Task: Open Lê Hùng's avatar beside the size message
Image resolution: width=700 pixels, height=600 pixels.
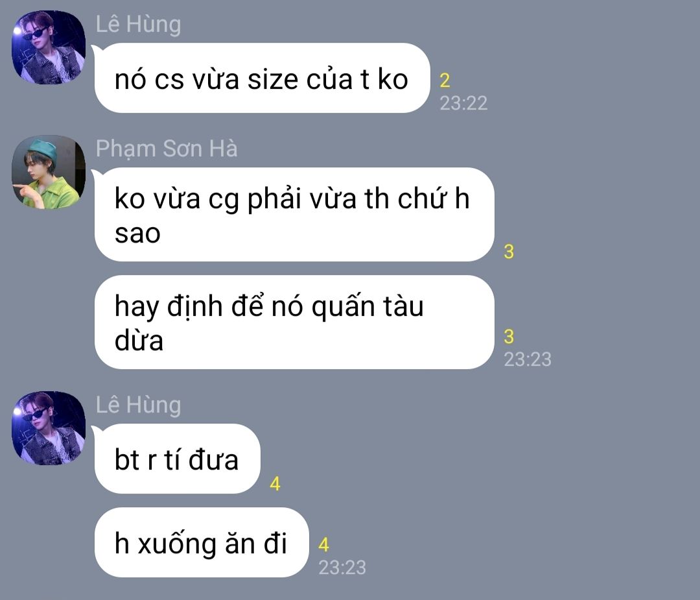Action: click(49, 47)
